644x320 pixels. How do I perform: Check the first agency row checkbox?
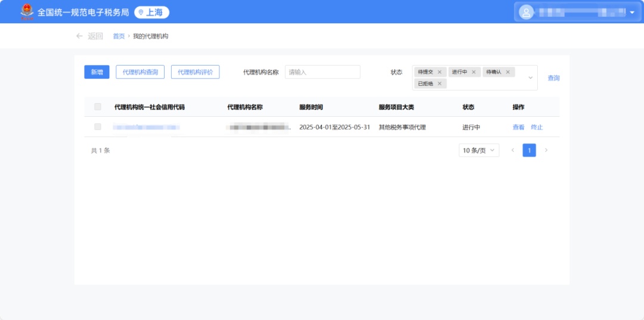tap(98, 127)
